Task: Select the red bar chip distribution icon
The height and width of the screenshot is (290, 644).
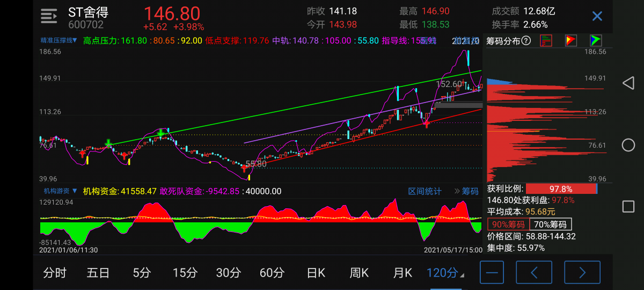Action: tap(546, 40)
